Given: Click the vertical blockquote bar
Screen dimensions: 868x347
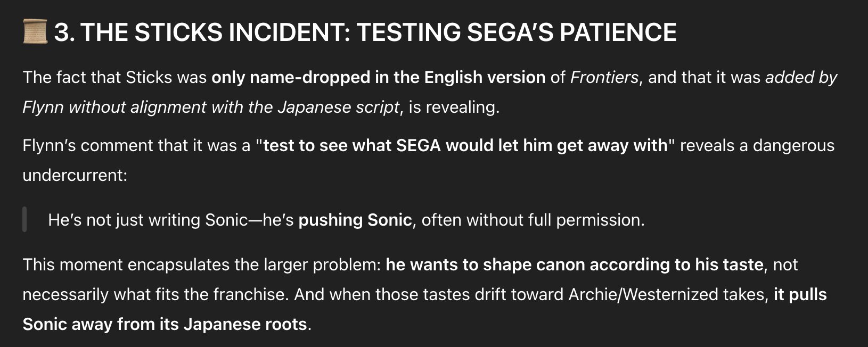Looking at the screenshot, I should (x=24, y=220).
